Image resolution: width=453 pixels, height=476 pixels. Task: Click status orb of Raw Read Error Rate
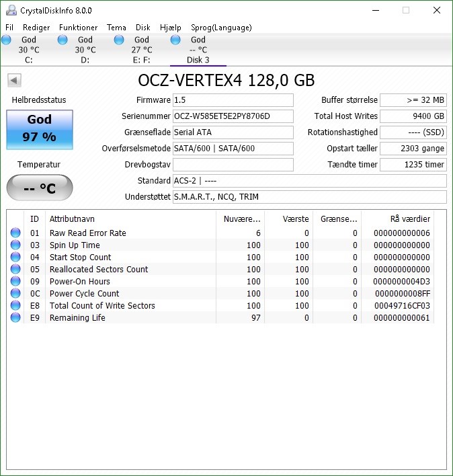coord(15,233)
